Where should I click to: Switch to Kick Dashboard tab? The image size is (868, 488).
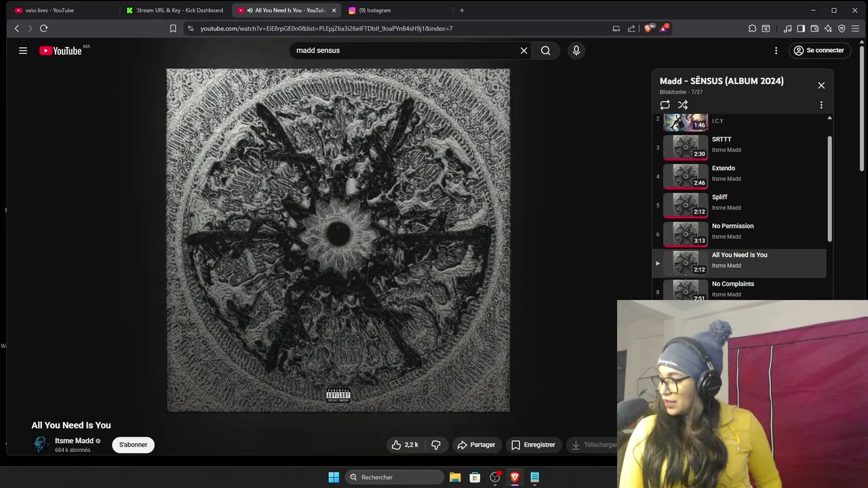click(x=175, y=10)
